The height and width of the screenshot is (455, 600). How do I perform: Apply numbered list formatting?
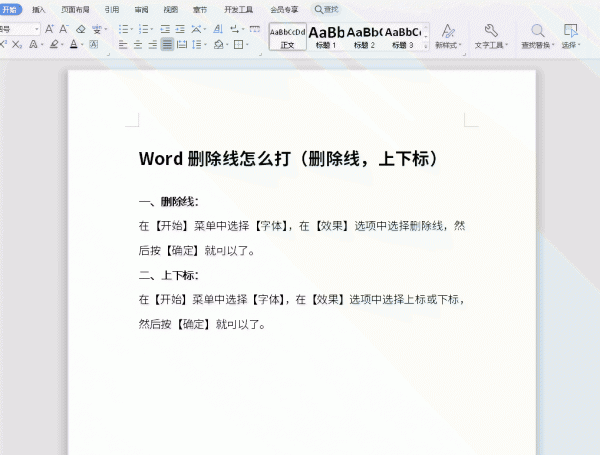coord(143,29)
